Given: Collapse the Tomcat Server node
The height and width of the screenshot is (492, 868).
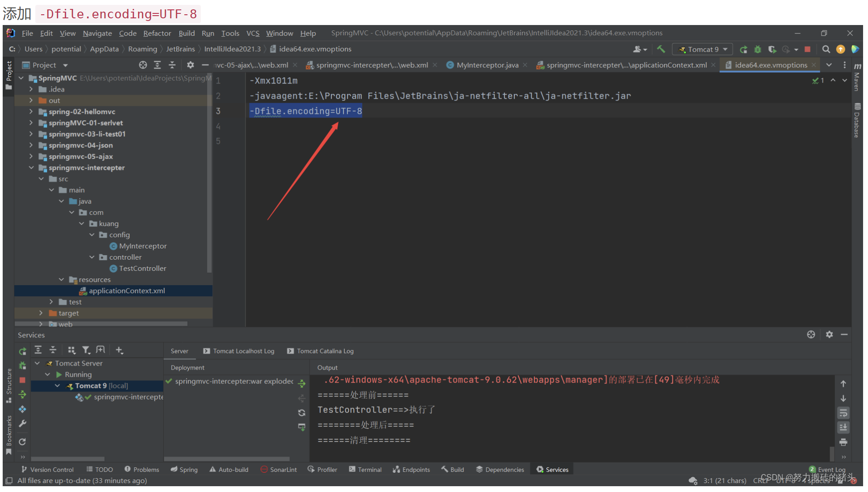Looking at the screenshot, I should pos(38,363).
